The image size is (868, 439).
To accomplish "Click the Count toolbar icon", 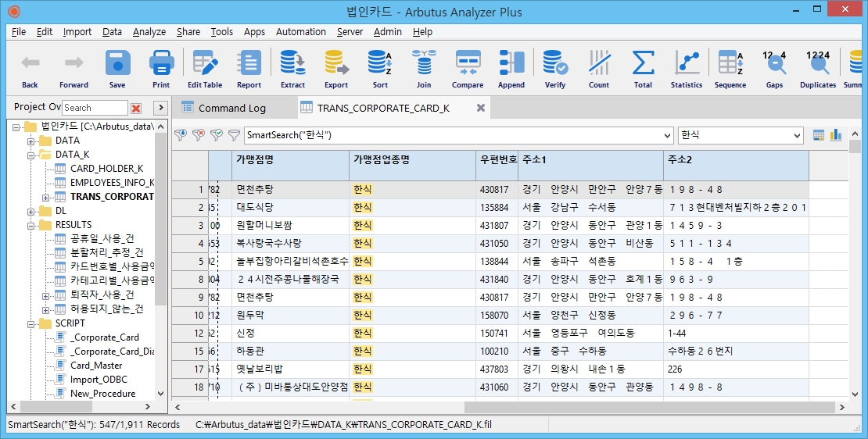I will point(599,63).
